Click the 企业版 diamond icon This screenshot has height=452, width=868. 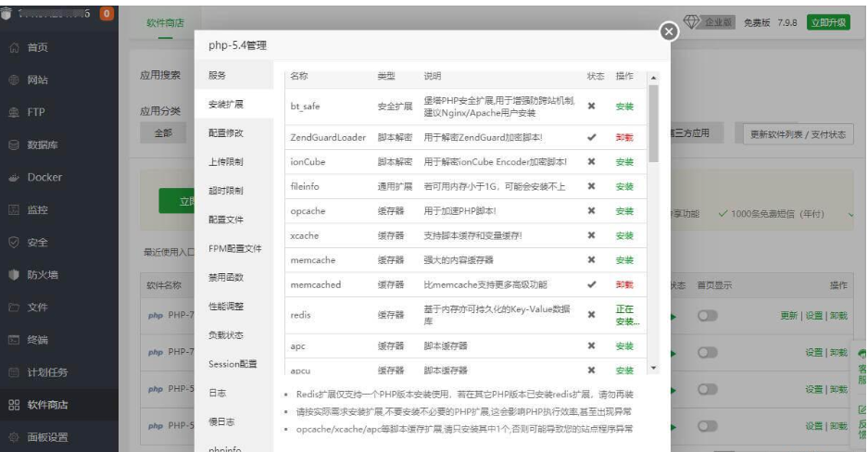[691, 21]
